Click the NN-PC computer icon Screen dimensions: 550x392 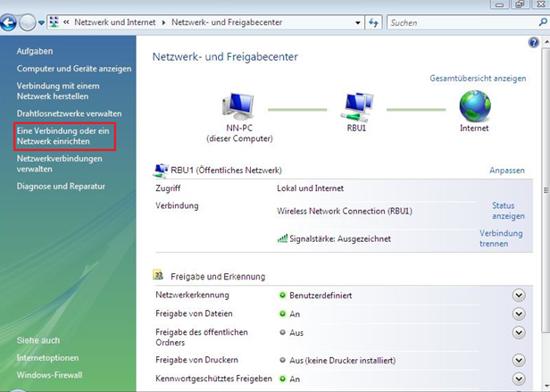click(x=238, y=107)
